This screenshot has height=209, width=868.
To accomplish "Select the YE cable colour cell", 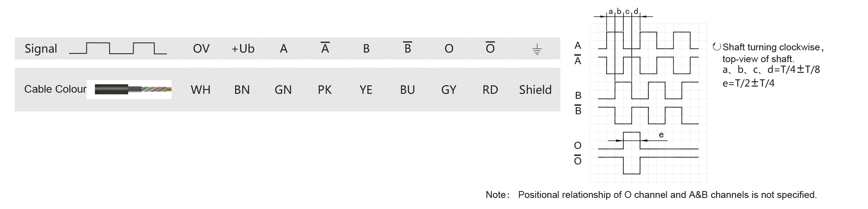I will (366, 90).
